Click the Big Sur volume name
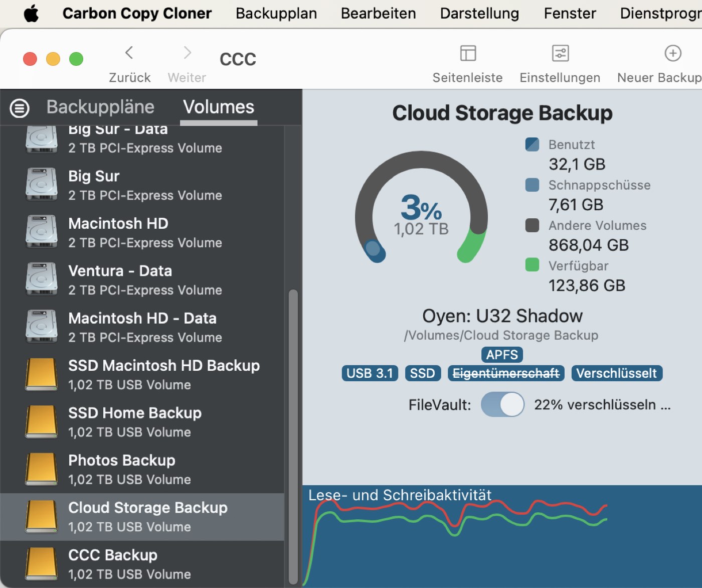The height and width of the screenshot is (588, 702). (x=94, y=176)
